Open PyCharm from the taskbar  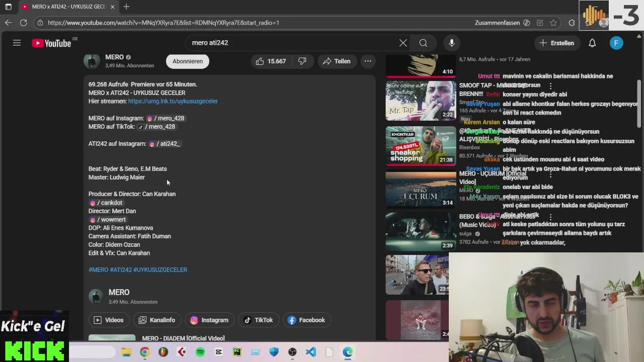pyautogui.click(x=237, y=352)
